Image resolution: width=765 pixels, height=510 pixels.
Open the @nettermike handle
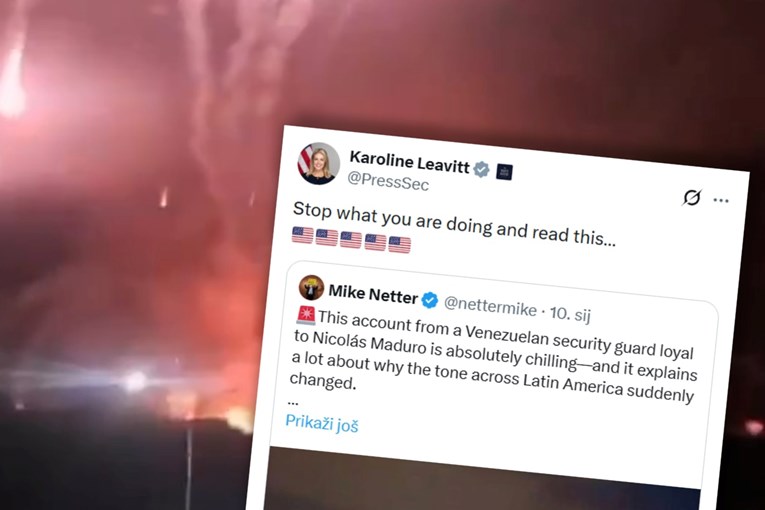(x=490, y=306)
